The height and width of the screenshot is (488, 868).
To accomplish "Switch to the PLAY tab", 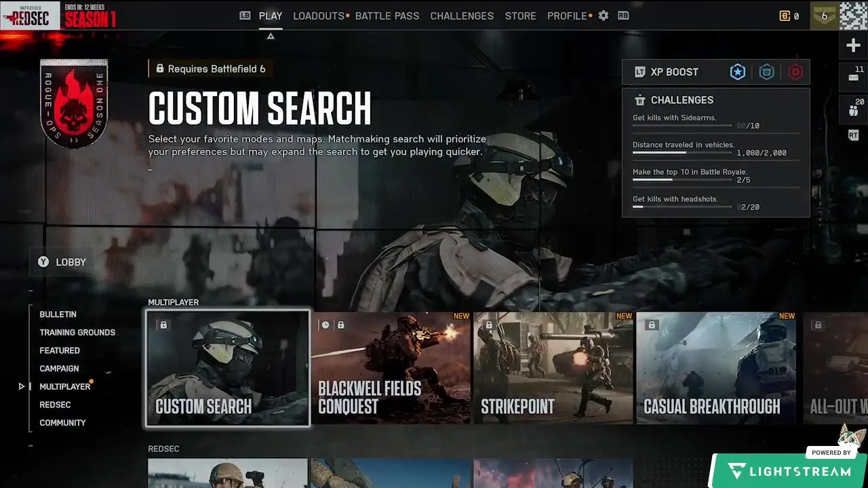I will click(x=271, y=16).
